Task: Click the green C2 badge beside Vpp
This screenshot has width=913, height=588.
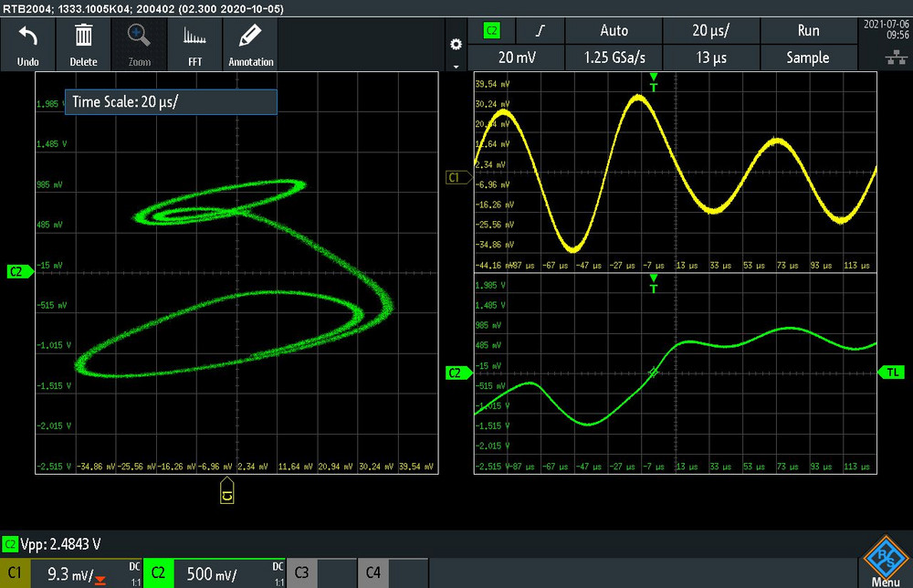Action: click(10, 544)
